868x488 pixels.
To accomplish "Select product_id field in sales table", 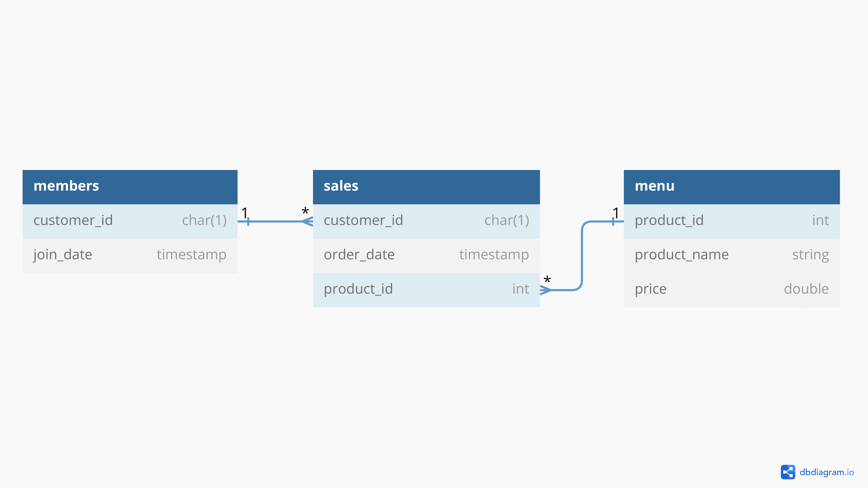I will (358, 289).
